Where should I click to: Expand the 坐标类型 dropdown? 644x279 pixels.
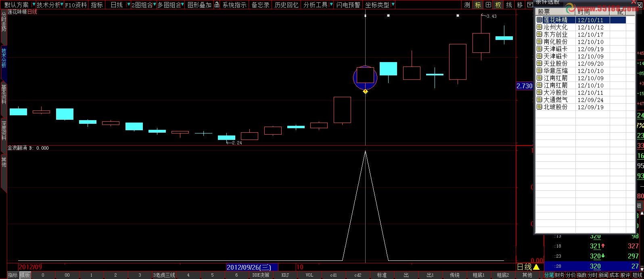click(x=393, y=5)
